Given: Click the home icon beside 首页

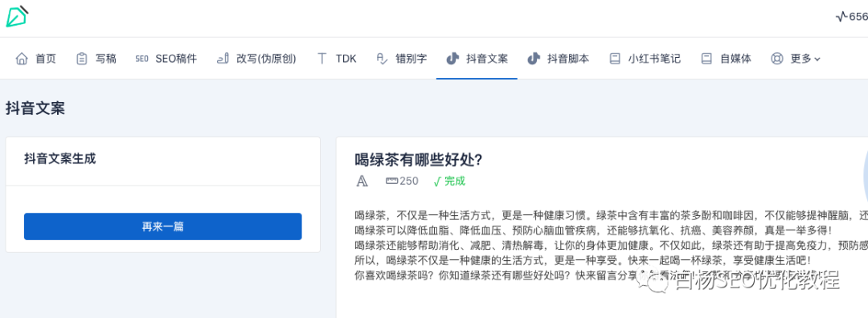Looking at the screenshot, I should (22, 59).
